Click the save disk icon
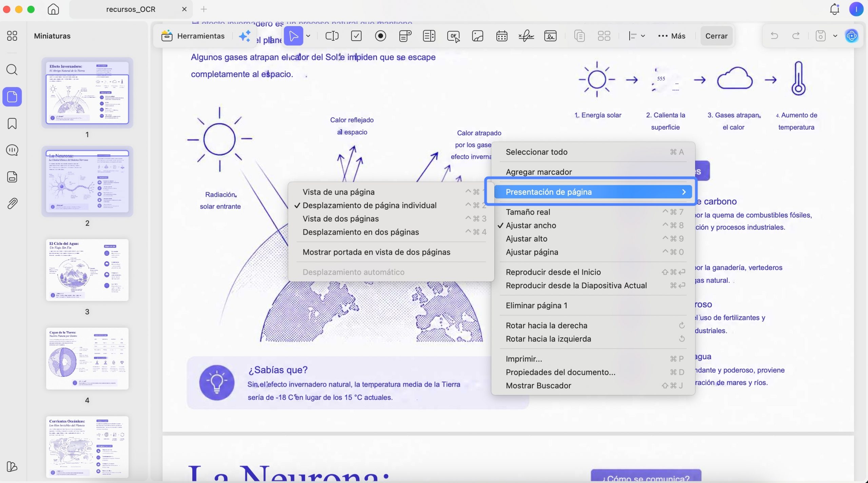The width and height of the screenshot is (868, 483). coord(821,36)
